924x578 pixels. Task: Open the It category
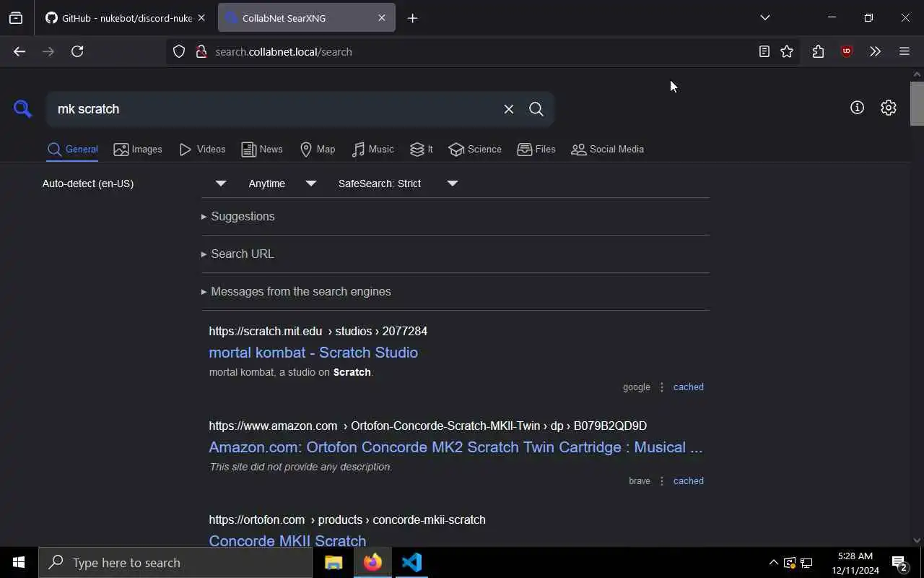point(422,150)
